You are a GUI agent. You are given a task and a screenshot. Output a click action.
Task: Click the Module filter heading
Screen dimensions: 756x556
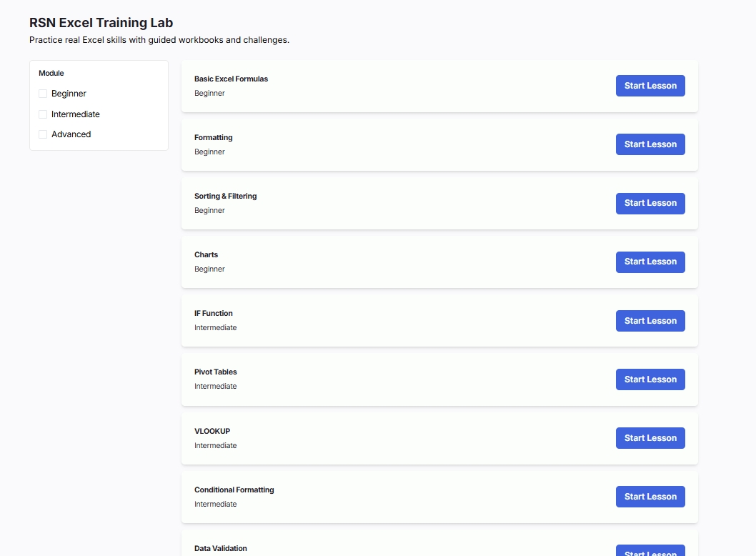coord(51,74)
